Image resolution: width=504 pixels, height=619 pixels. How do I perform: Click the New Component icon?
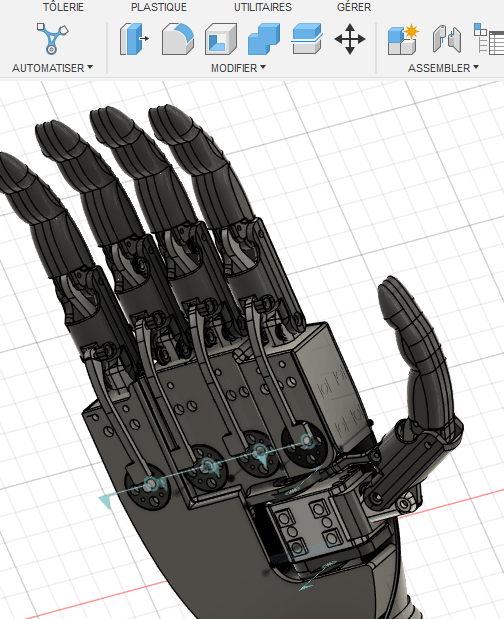point(403,39)
